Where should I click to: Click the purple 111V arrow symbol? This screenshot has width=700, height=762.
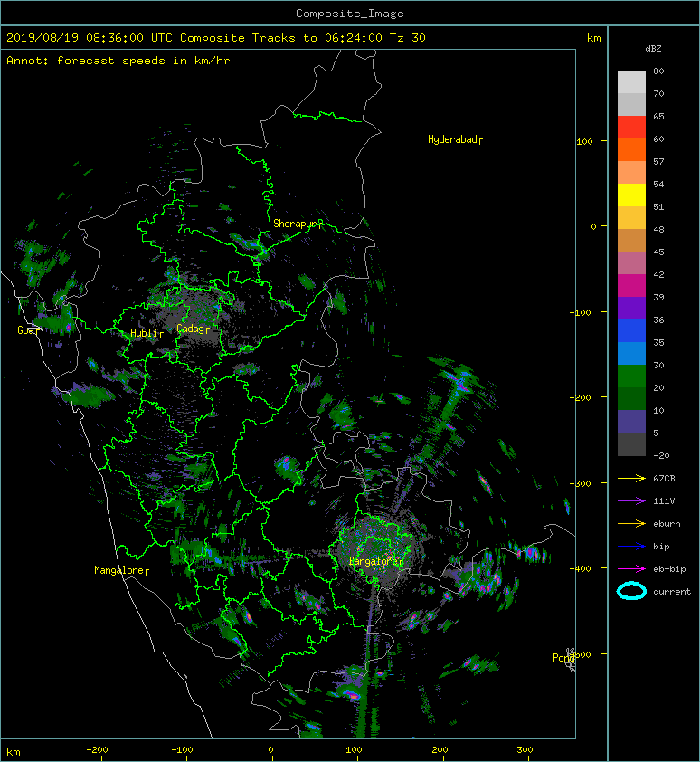point(631,501)
